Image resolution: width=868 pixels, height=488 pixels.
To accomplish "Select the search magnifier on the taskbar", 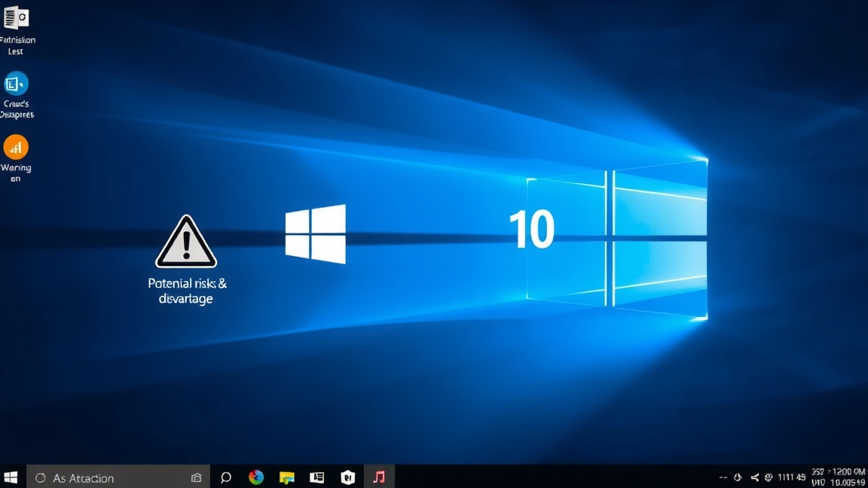I will point(225,477).
